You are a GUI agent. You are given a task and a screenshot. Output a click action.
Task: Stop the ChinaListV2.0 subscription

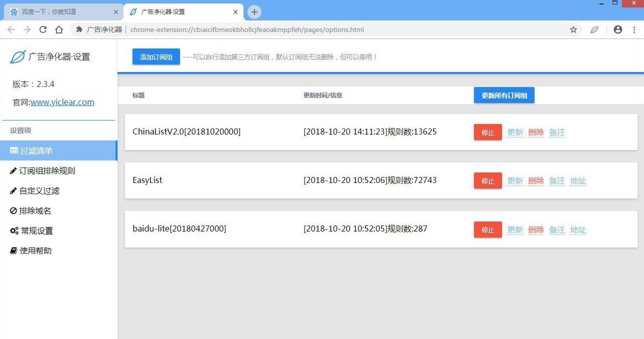487,132
